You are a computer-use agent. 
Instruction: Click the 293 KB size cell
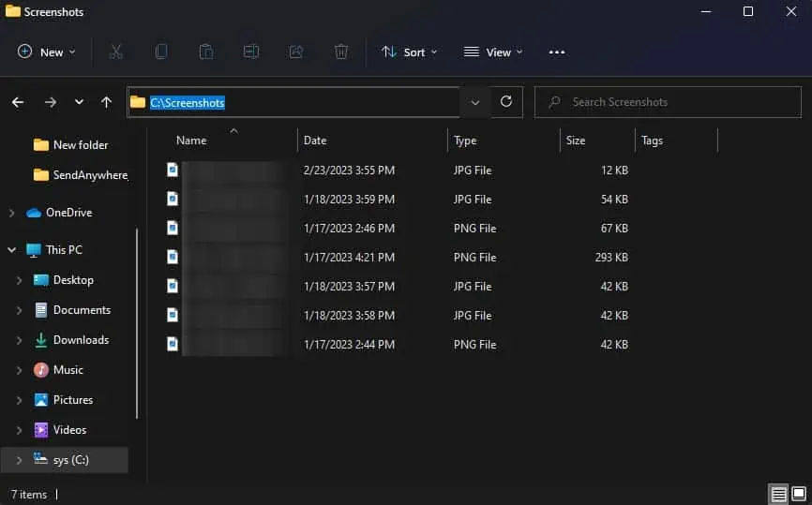tap(611, 257)
